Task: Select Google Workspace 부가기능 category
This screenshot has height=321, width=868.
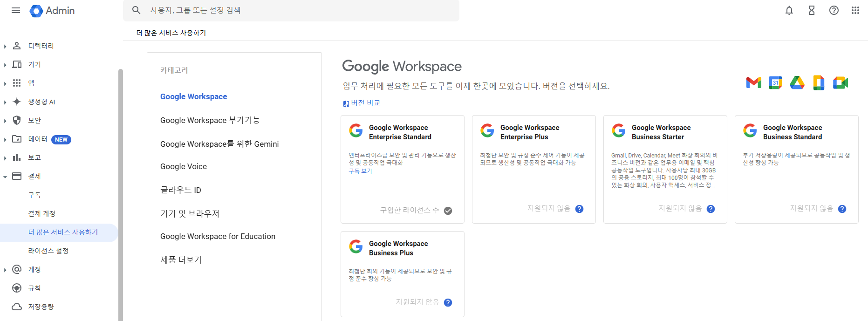Action: tap(210, 120)
